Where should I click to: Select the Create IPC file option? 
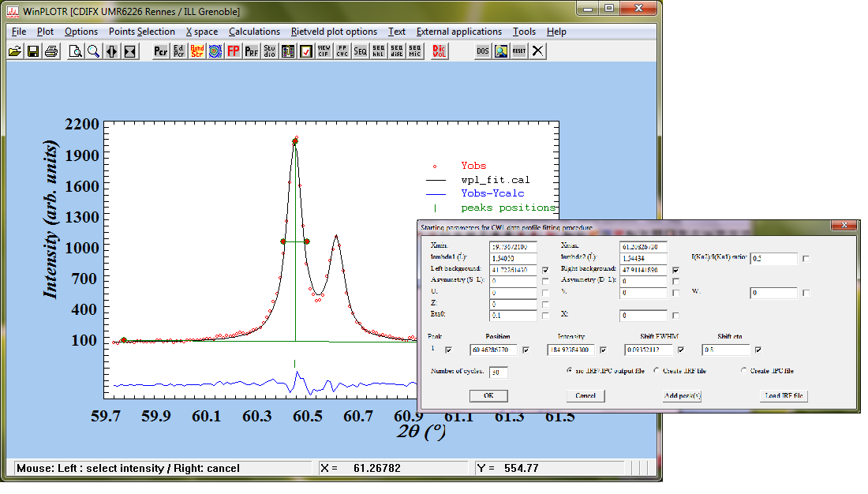(x=744, y=371)
